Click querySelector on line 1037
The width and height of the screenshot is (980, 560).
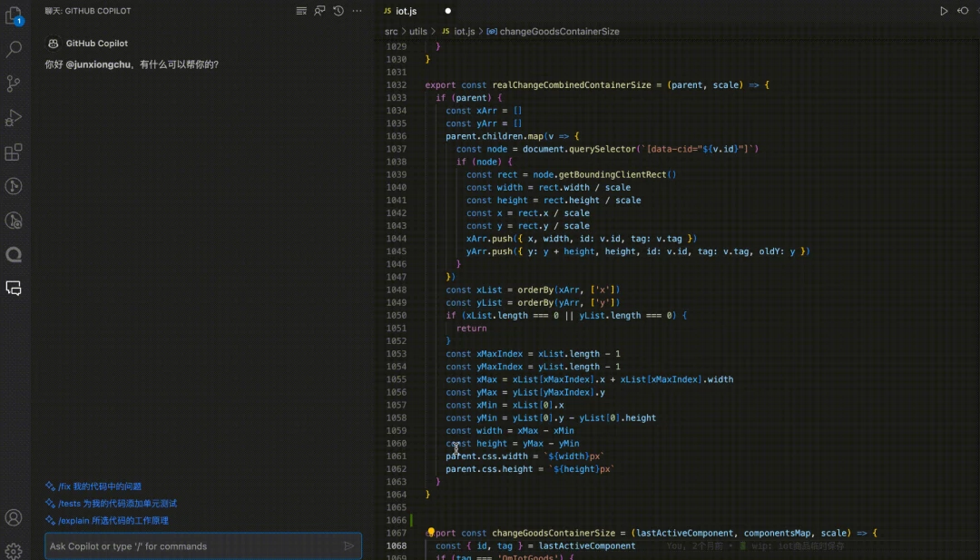pos(603,149)
